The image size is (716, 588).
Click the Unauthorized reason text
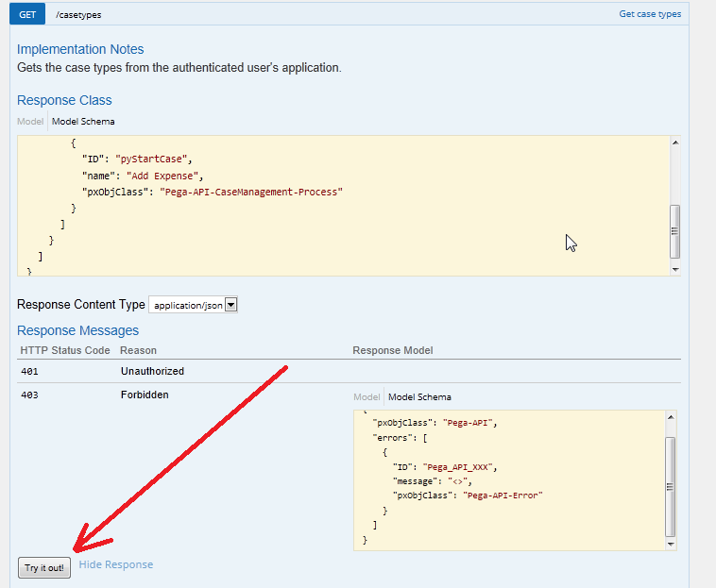pyautogui.click(x=152, y=371)
